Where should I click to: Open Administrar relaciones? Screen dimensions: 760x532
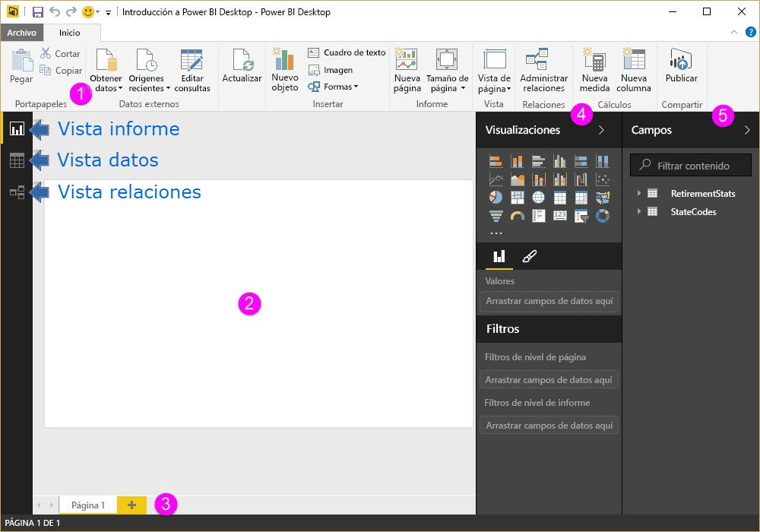pos(543,70)
